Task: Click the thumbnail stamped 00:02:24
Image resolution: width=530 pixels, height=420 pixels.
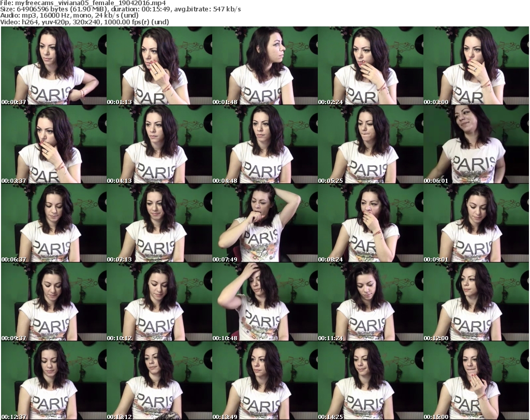Action: [371, 66]
